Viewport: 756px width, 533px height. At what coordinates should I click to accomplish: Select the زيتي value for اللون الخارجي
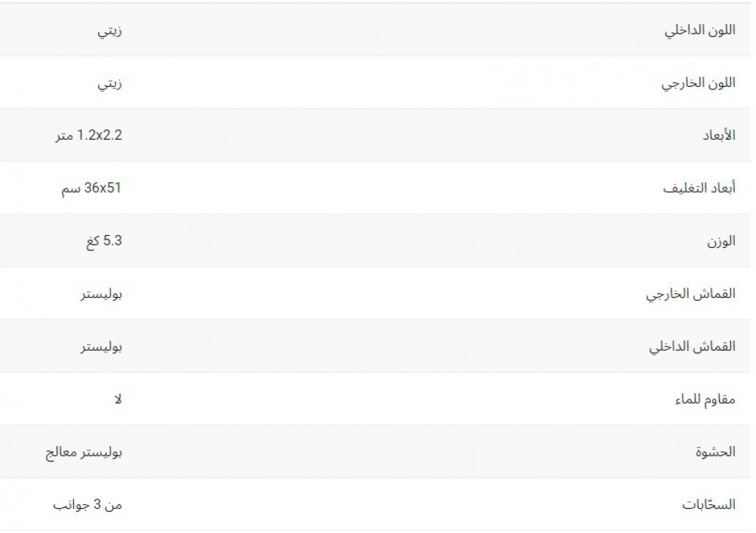(x=110, y=83)
